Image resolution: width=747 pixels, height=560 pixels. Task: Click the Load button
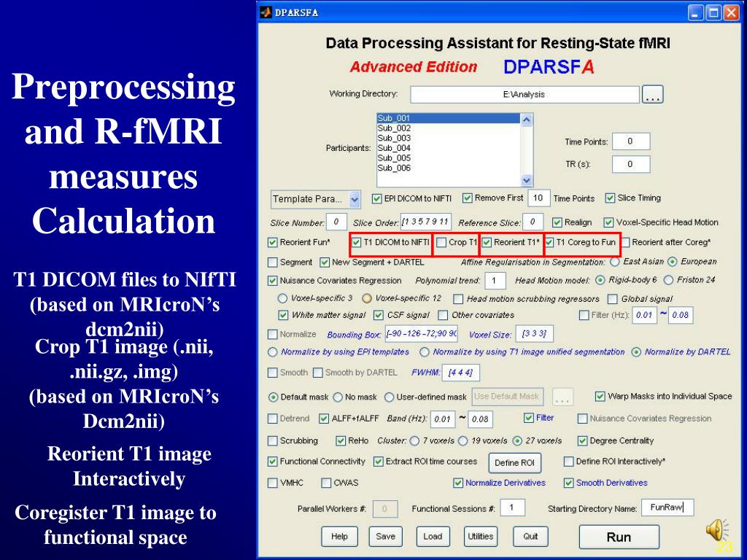[x=433, y=537]
